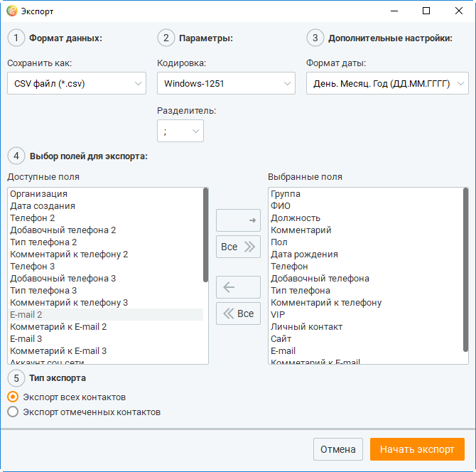Screen dimensions: 476x472
Task: Click the available fields list scrollbar
Action: [x=205, y=235]
